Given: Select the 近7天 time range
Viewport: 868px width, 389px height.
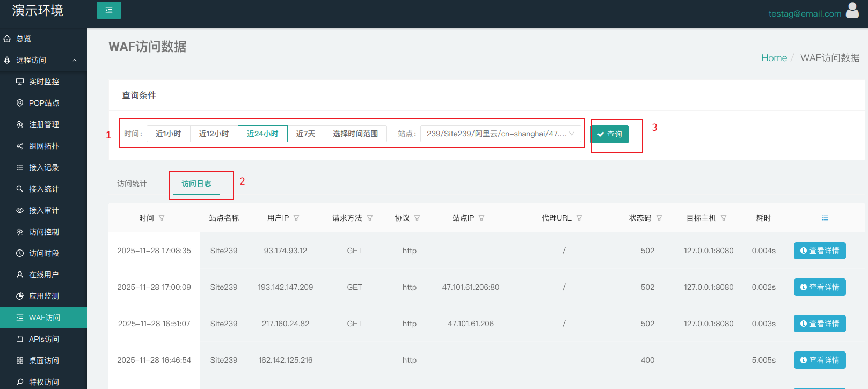Looking at the screenshot, I should coord(305,134).
